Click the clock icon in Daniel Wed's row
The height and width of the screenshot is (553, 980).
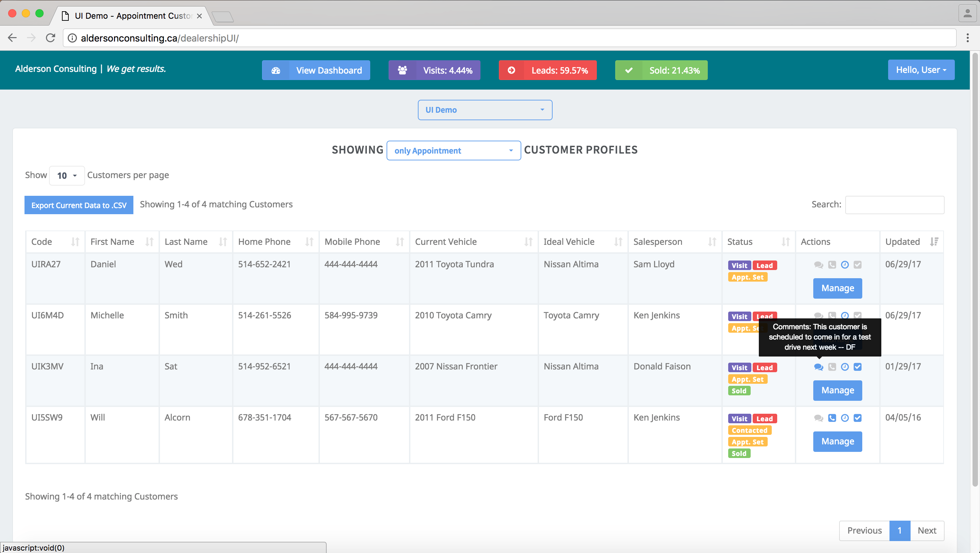[x=845, y=265]
